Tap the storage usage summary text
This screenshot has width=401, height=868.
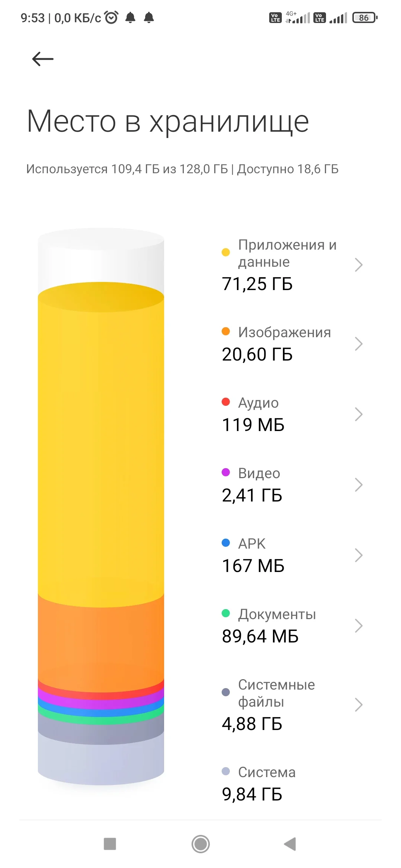[x=182, y=169]
